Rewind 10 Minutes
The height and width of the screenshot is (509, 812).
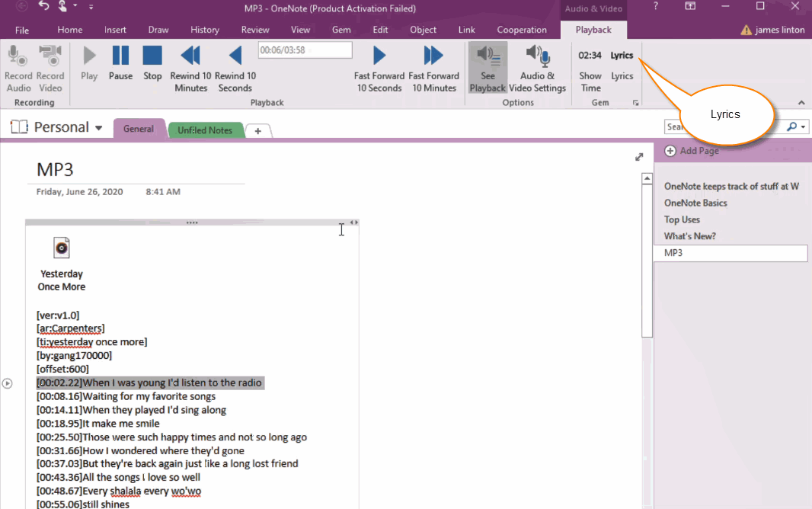pyautogui.click(x=190, y=69)
